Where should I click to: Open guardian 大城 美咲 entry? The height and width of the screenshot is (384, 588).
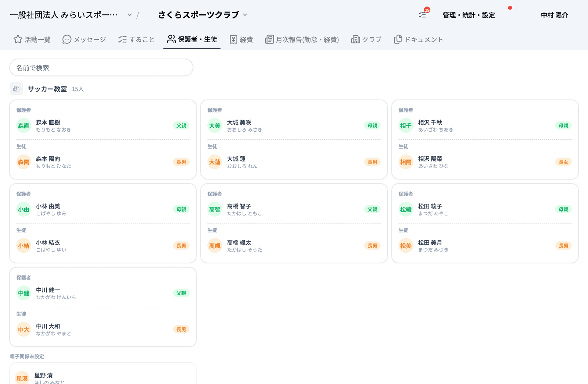294,126
